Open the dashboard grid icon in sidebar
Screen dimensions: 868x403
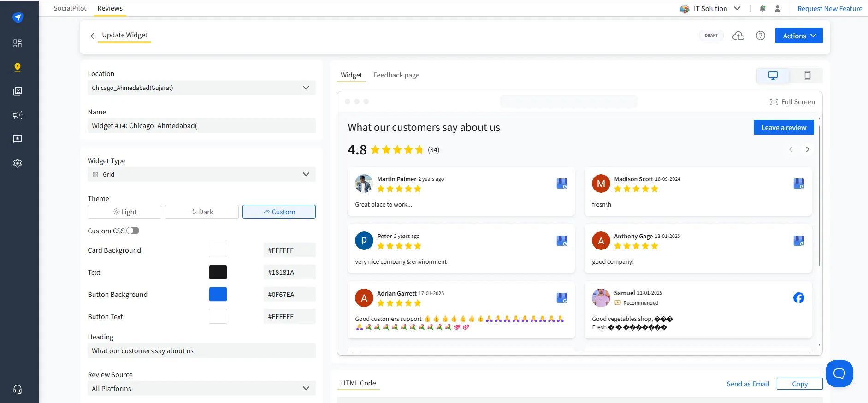point(18,43)
